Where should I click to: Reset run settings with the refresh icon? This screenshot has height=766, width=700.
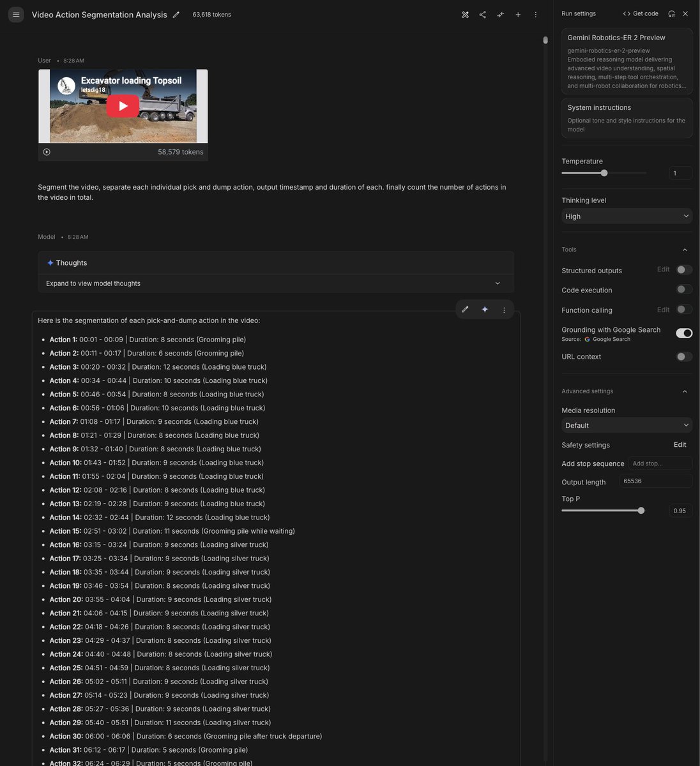(x=671, y=13)
